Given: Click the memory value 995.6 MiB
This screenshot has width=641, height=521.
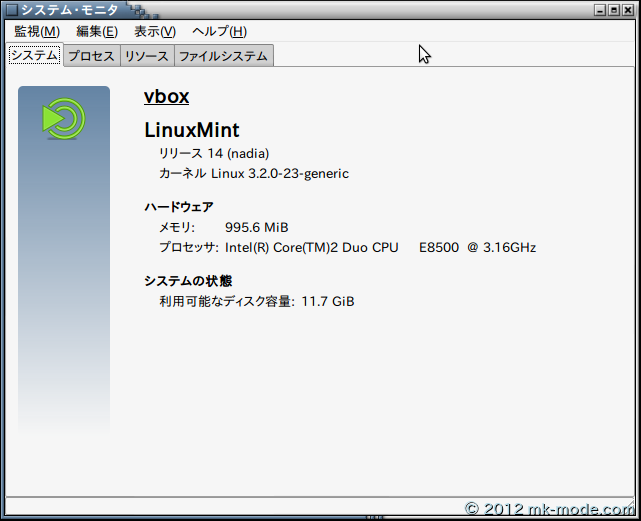Looking at the screenshot, I should 256,228.
